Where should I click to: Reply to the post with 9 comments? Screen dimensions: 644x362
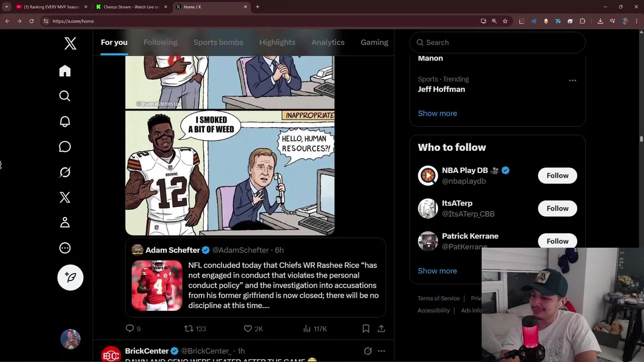[x=133, y=328]
